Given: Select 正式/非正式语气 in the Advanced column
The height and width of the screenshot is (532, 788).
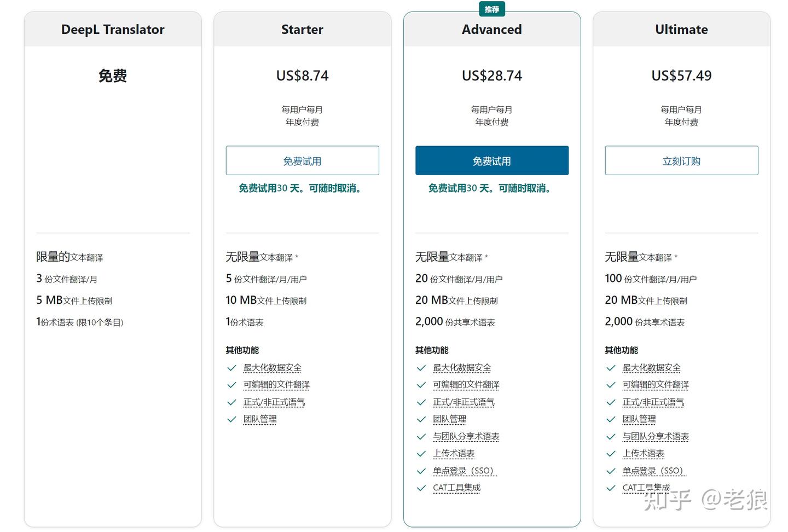Looking at the screenshot, I should tap(463, 402).
